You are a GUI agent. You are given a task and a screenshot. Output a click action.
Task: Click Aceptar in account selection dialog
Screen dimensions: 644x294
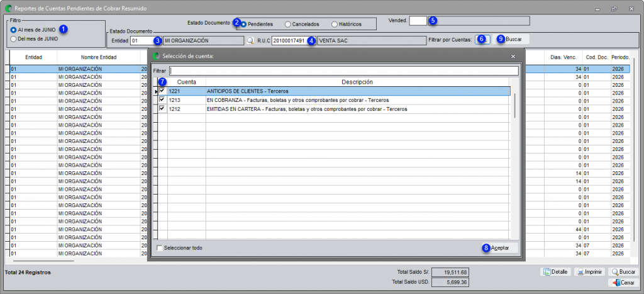(x=500, y=248)
